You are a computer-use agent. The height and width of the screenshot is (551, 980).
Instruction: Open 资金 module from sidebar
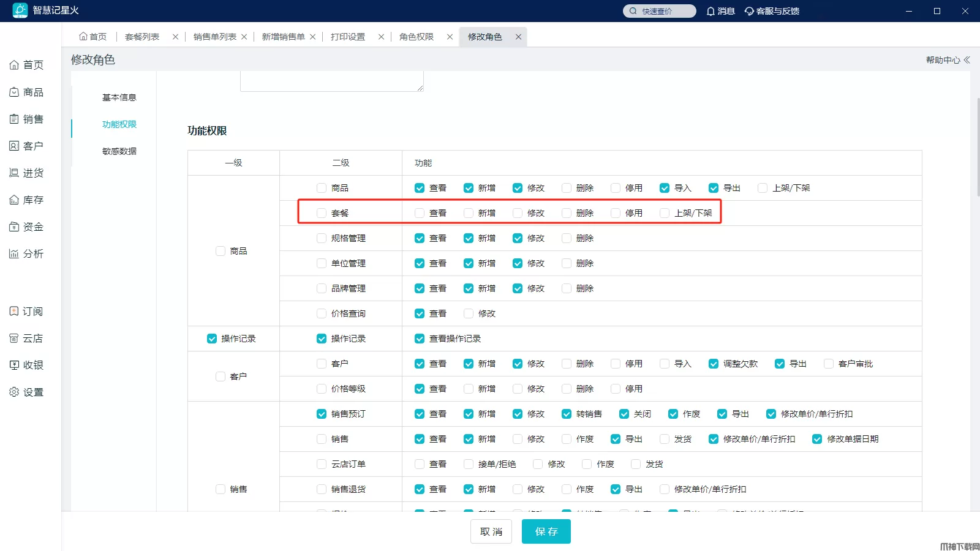(26, 227)
